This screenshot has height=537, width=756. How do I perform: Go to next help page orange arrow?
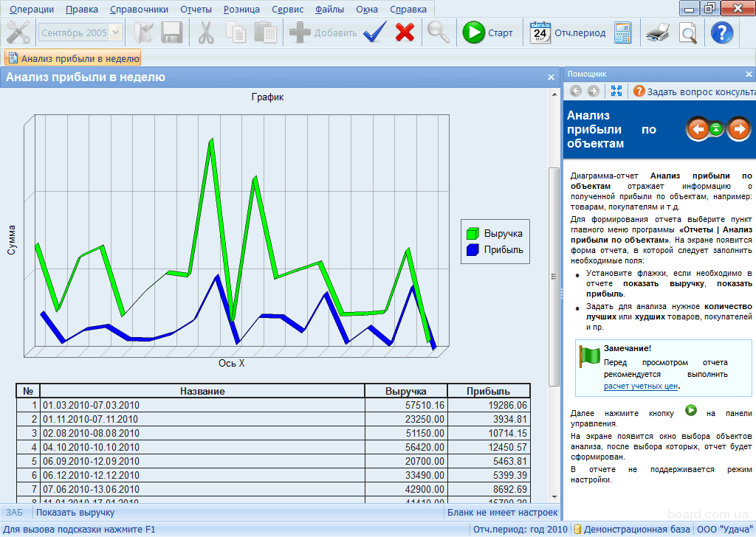(x=738, y=128)
